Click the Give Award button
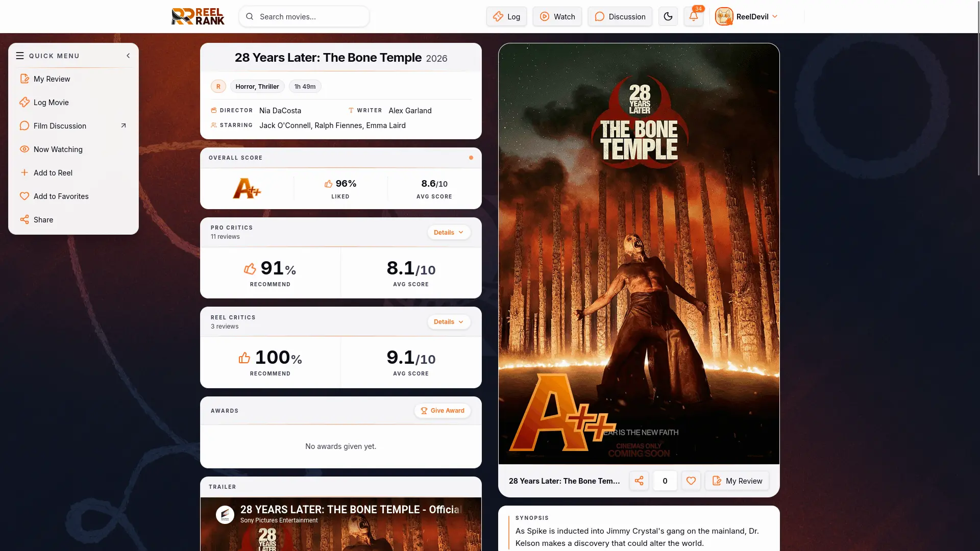The height and width of the screenshot is (551, 980). pyautogui.click(x=443, y=411)
